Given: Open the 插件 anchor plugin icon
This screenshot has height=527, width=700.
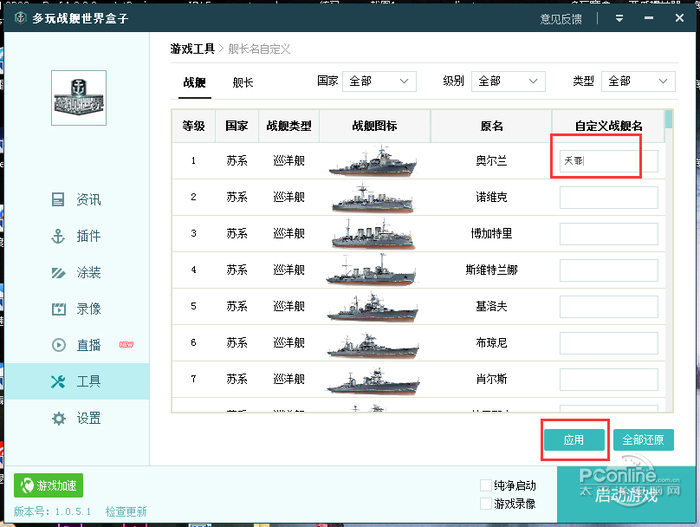Looking at the screenshot, I should tap(58, 236).
